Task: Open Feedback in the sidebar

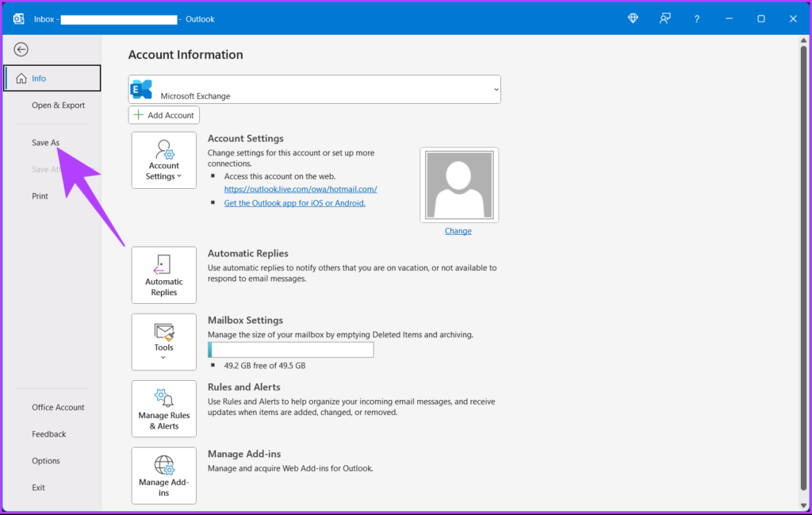Action: click(x=48, y=434)
